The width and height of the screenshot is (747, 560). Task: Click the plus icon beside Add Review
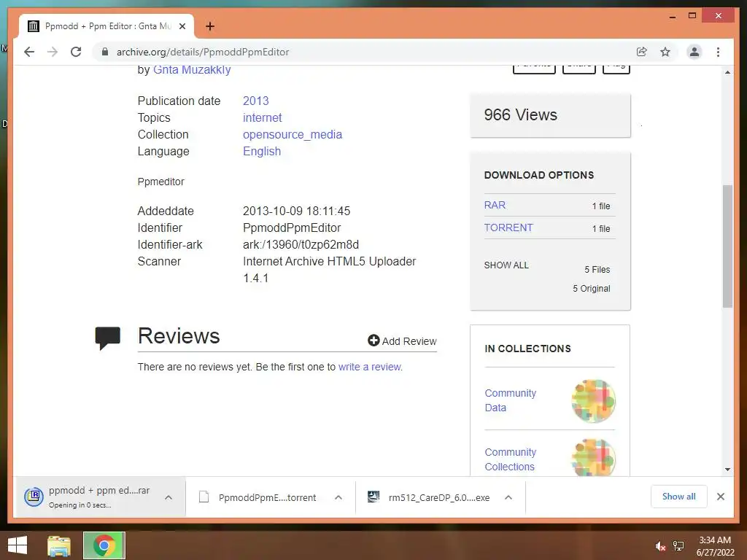click(373, 341)
